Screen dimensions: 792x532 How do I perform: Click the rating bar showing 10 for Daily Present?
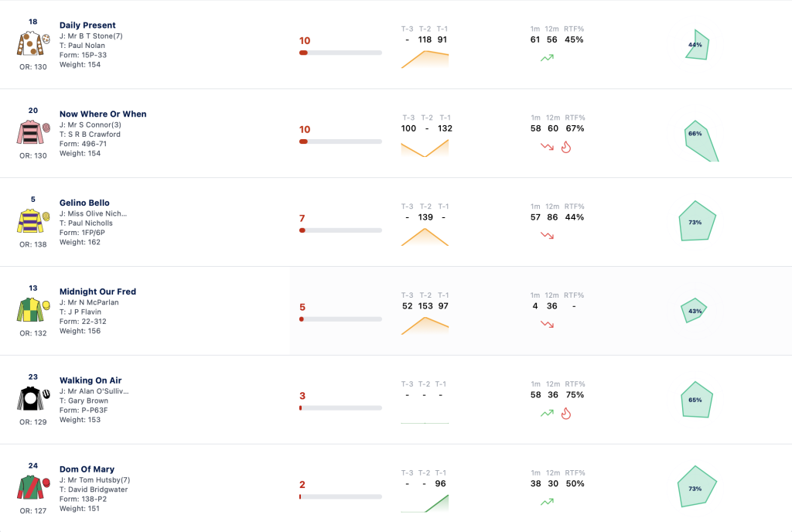pyautogui.click(x=340, y=53)
